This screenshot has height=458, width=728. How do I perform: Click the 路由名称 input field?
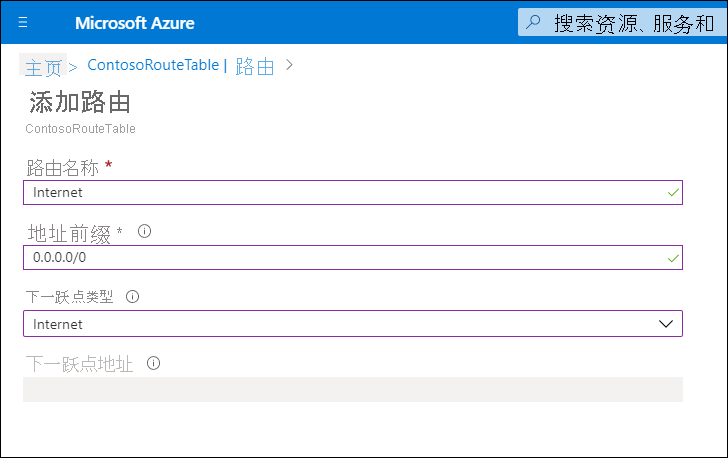353,192
